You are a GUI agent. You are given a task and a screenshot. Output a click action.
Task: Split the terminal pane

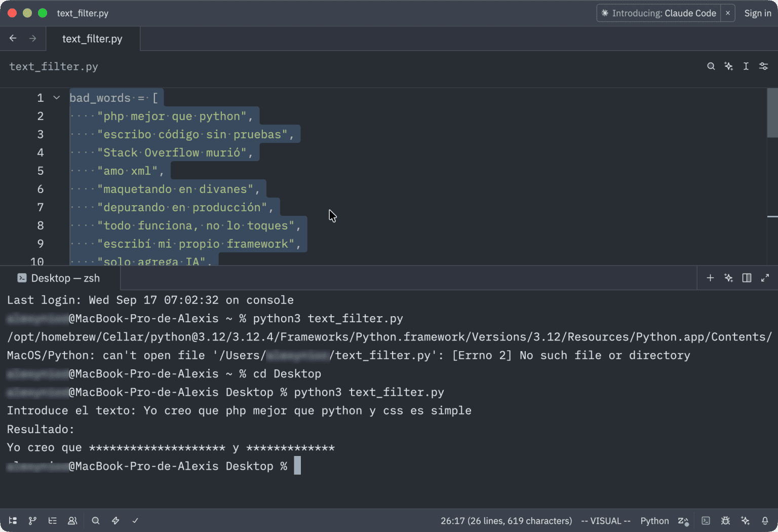(x=746, y=278)
